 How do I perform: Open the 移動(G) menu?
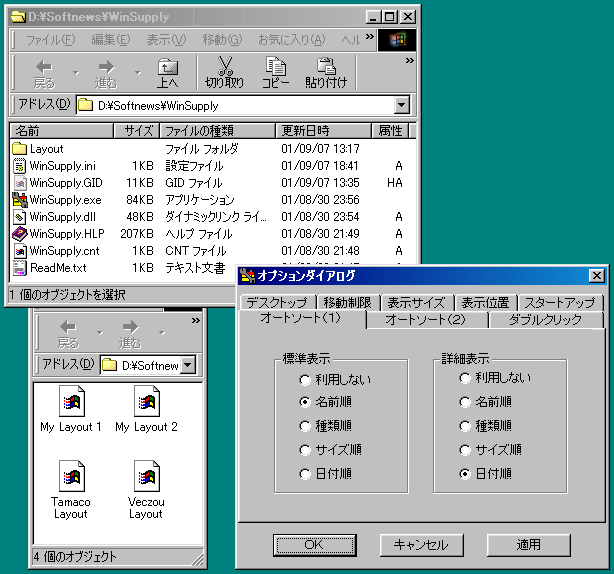(222, 40)
